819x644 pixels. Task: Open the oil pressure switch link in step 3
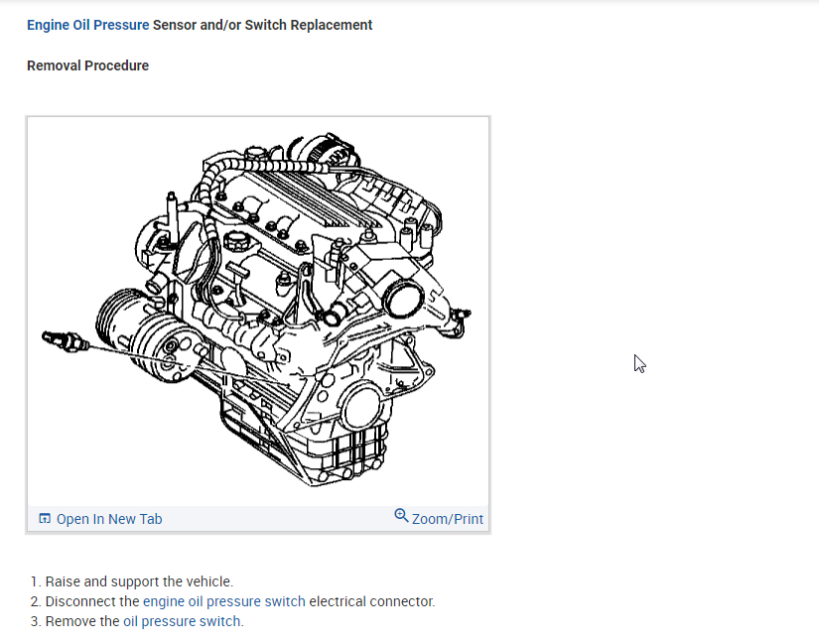(182, 621)
